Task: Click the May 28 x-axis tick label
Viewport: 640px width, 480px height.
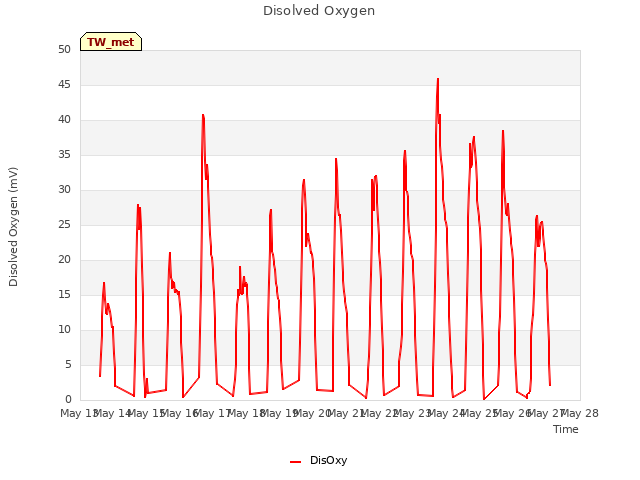Action: point(580,413)
